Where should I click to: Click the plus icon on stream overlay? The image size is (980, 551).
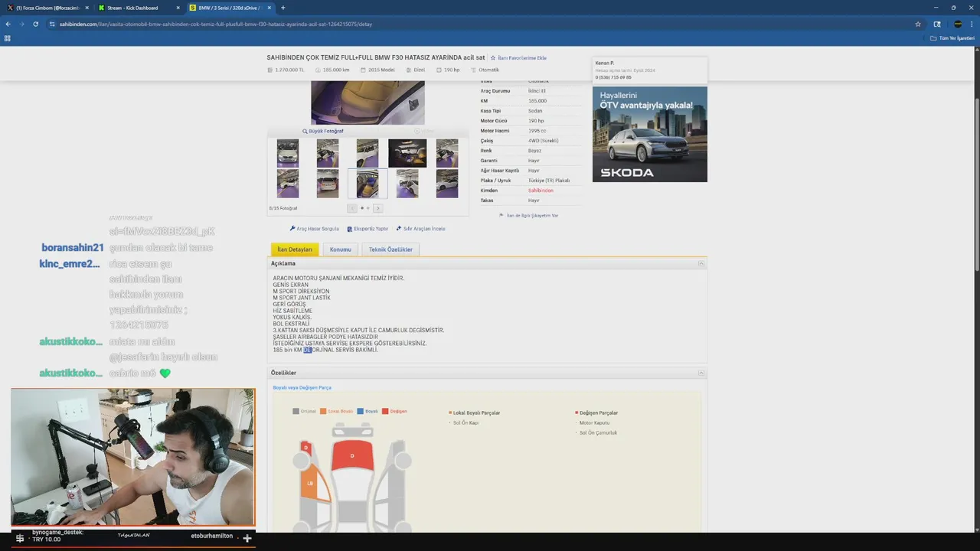(x=247, y=539)
